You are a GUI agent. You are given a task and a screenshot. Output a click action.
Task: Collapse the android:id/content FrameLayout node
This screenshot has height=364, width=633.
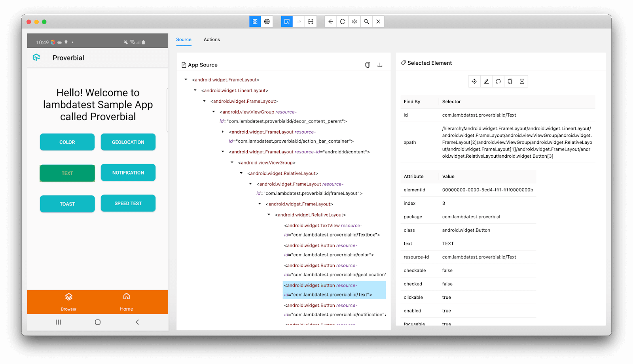(x=223, y=151)
